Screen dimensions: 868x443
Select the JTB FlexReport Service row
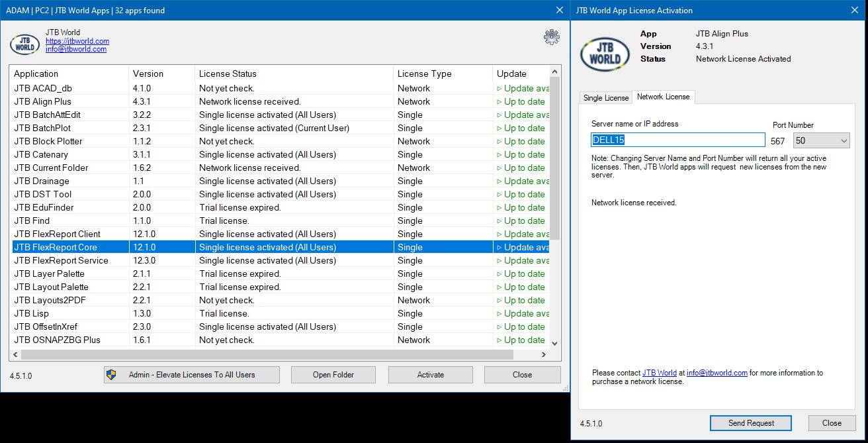[x=280, y=260]
